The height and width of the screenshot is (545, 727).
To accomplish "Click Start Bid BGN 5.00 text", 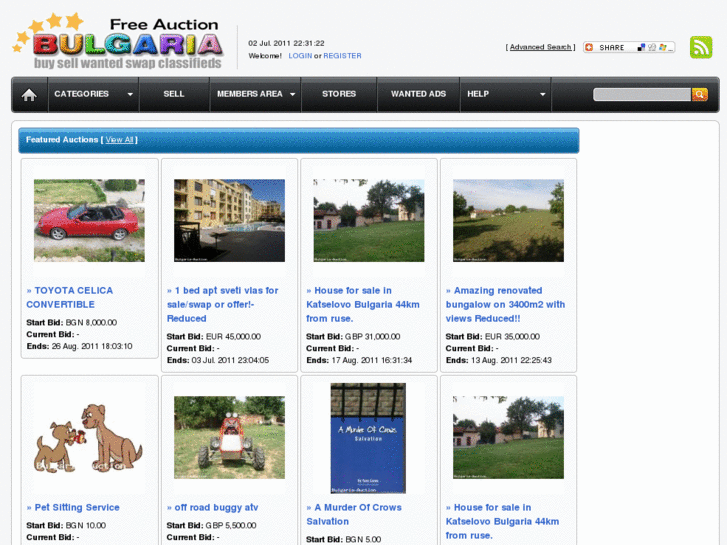I will (x=344, y=539).
